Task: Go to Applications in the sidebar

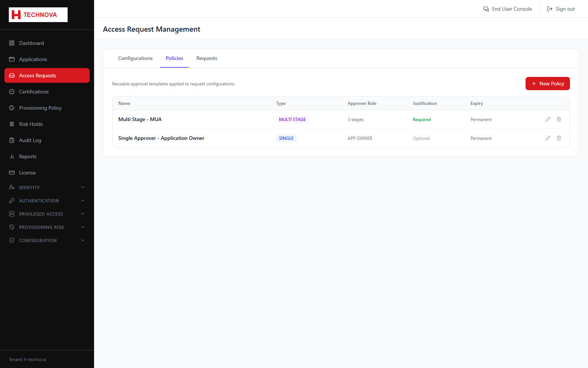Action: 47,59
